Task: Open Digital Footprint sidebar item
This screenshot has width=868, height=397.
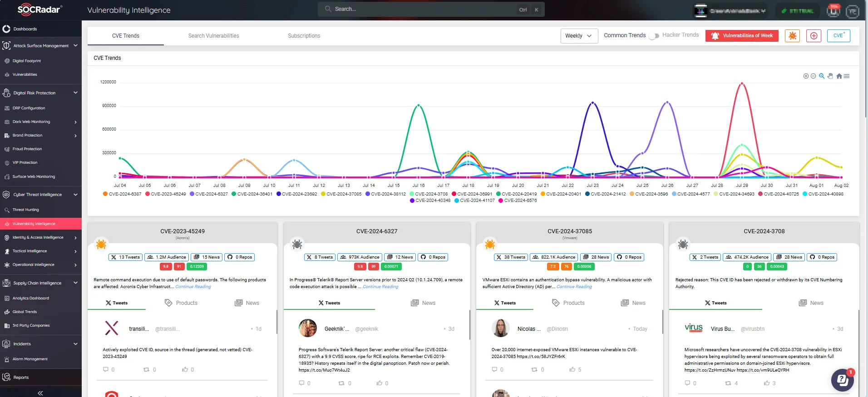Action: pos(26,61)
